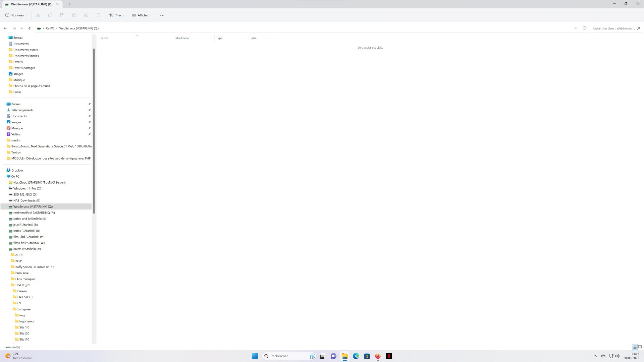644x362 pixels.
Task: Expand the Afficher view dropdown
Action: tap(142, 15)
